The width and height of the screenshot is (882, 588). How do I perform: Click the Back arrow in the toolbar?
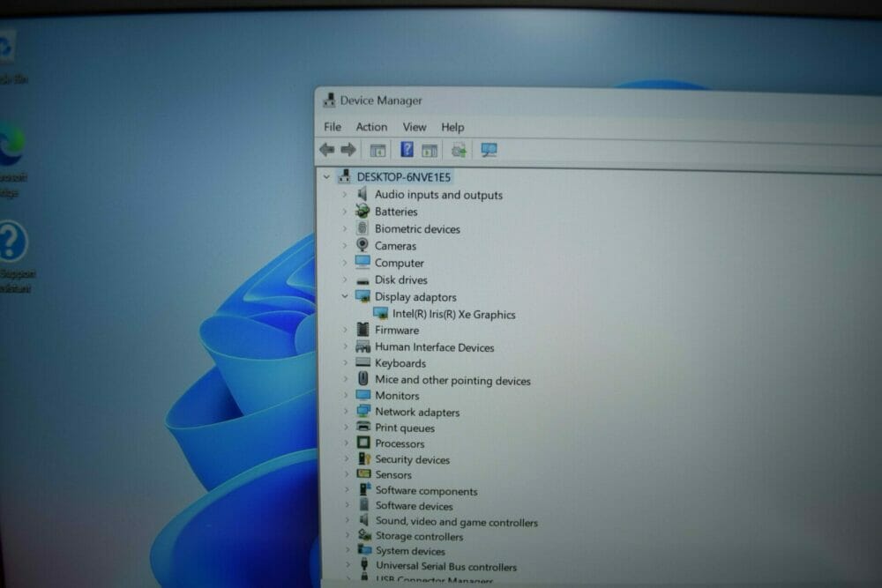[x=327, y=150]
